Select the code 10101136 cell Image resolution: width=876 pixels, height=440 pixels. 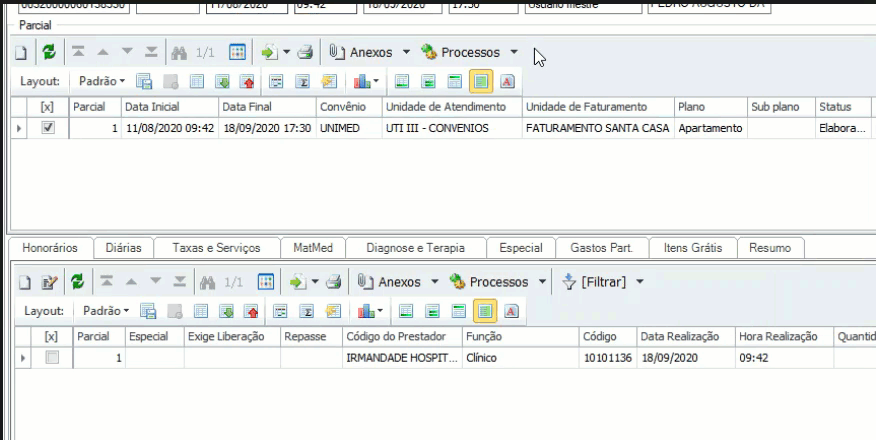[x=608, y=358]
